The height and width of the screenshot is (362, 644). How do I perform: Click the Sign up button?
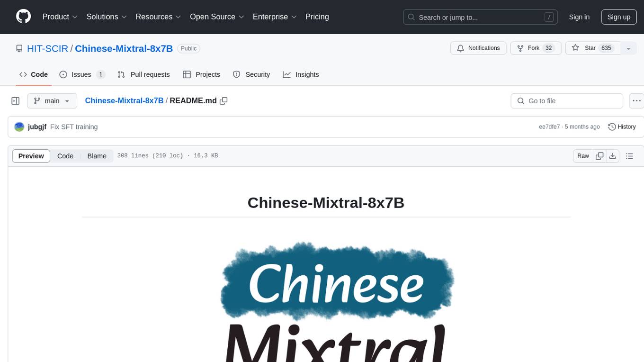(x=619, y=17)
